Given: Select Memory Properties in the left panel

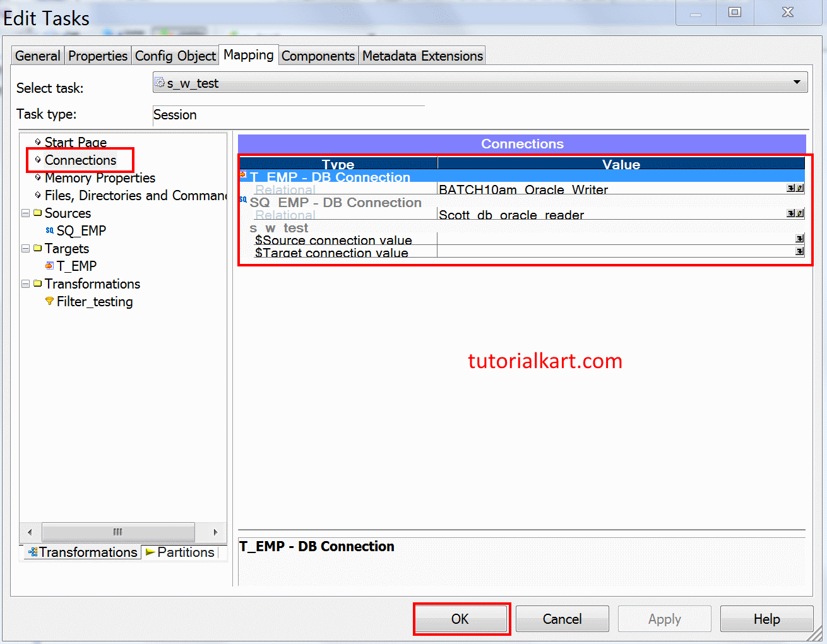Looking at the screenshot, I should (x=99, y=178).
